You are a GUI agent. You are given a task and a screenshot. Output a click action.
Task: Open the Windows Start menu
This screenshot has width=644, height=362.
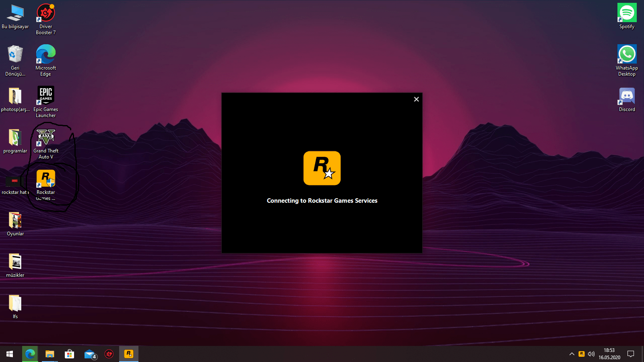(x=10, y=354)
